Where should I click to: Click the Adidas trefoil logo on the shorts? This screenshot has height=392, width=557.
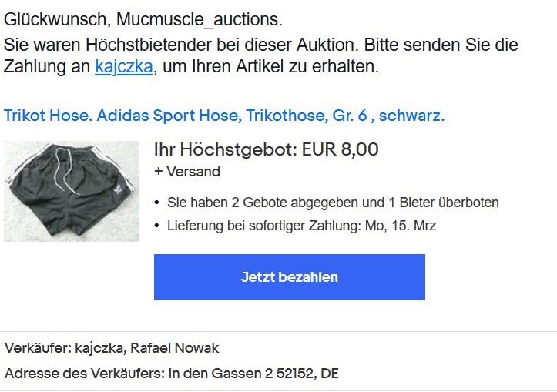(119, 190)
